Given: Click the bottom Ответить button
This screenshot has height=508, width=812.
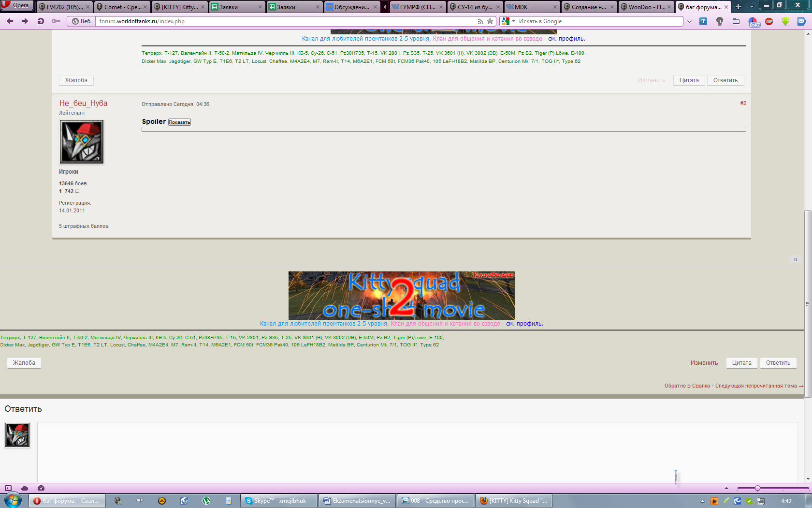Looking at the screenshot, I should point(778,363).
